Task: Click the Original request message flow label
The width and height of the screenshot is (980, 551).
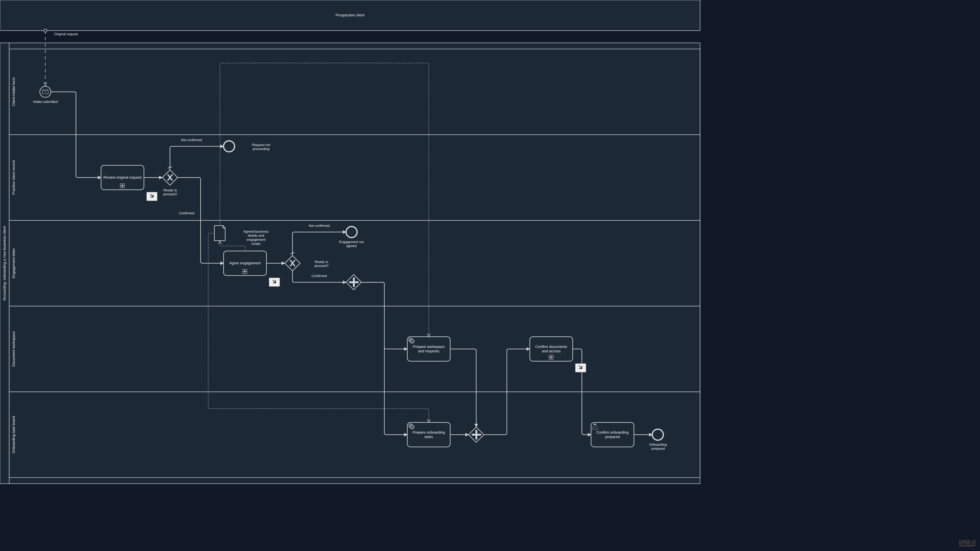Action: [66, 34]
